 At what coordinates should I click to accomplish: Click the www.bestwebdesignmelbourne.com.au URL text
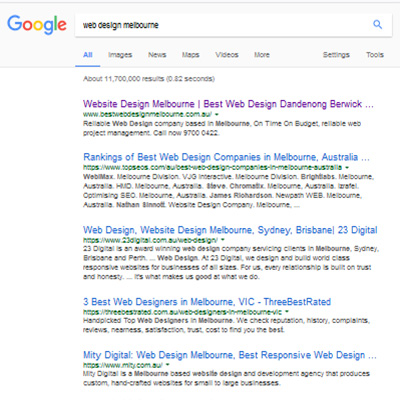point(147,114)
